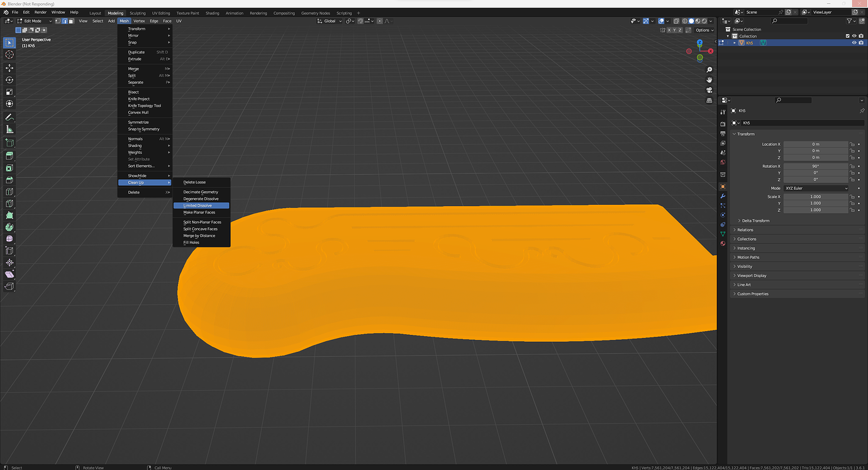The height and width of the screenshot is (470, 868).
Task: Open the Edit Mode dropdown
Action: pyautogui.click(x=35, y=21)
